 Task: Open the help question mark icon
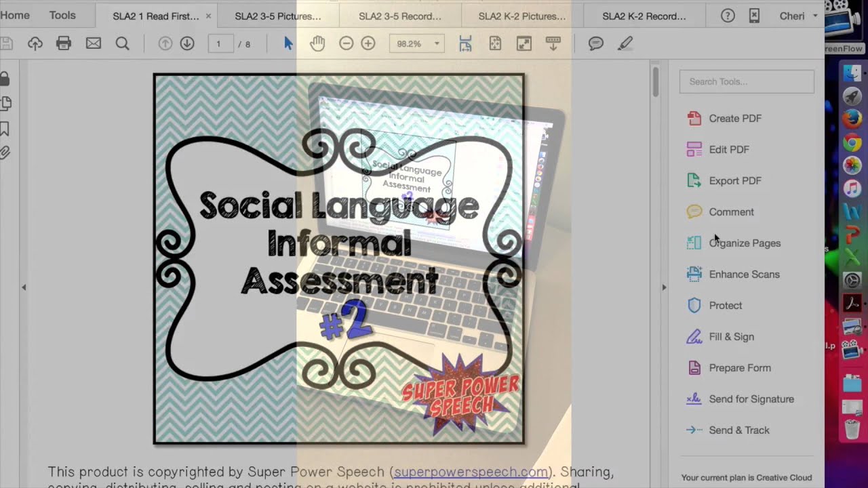coord(728,16)
